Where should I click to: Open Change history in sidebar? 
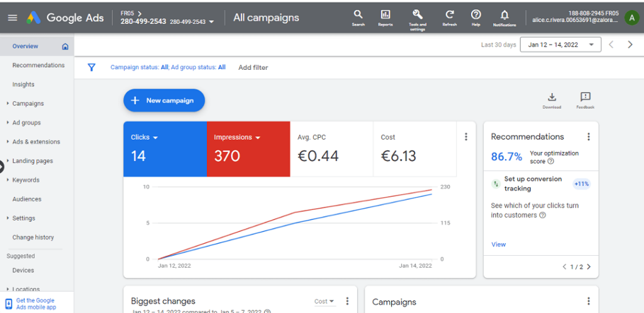click(x=33, y=237)
